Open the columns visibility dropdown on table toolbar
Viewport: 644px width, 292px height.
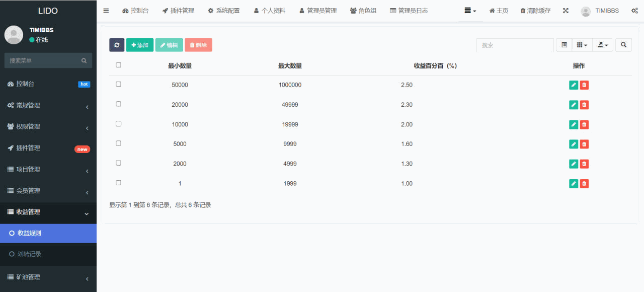point(582,45)
